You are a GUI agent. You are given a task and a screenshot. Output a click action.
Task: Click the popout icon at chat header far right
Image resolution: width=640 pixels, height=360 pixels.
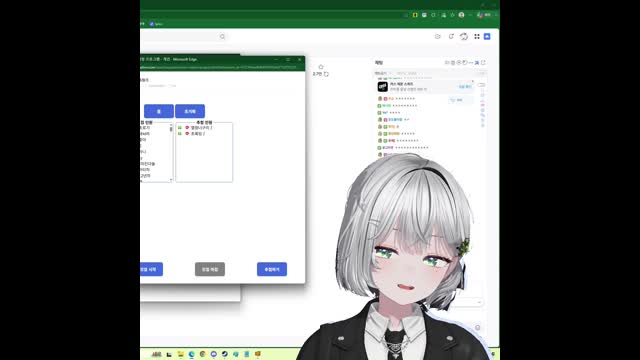(x=483, y=62)
